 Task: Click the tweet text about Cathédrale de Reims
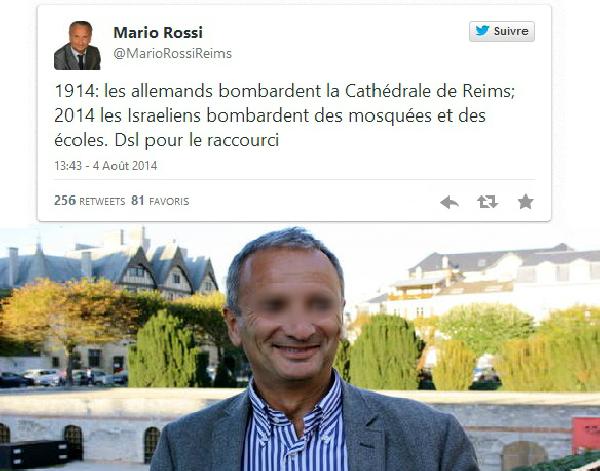point(285,116)
